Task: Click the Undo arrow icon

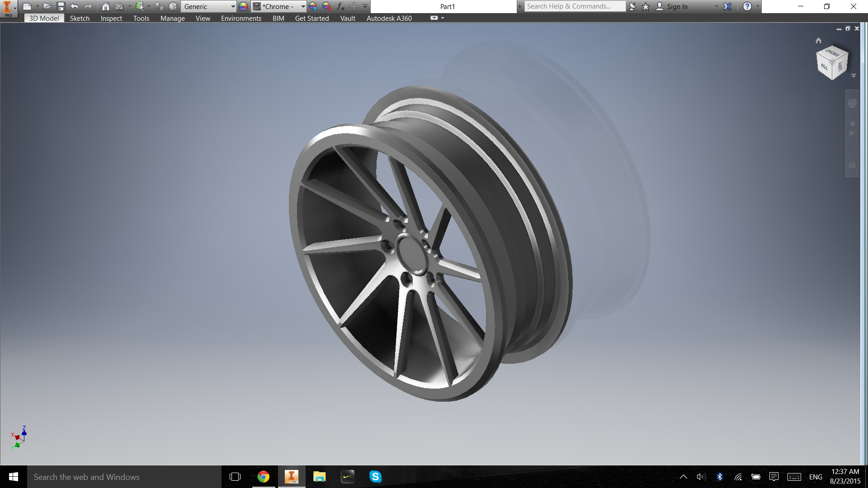Action: tap(75, 6)
